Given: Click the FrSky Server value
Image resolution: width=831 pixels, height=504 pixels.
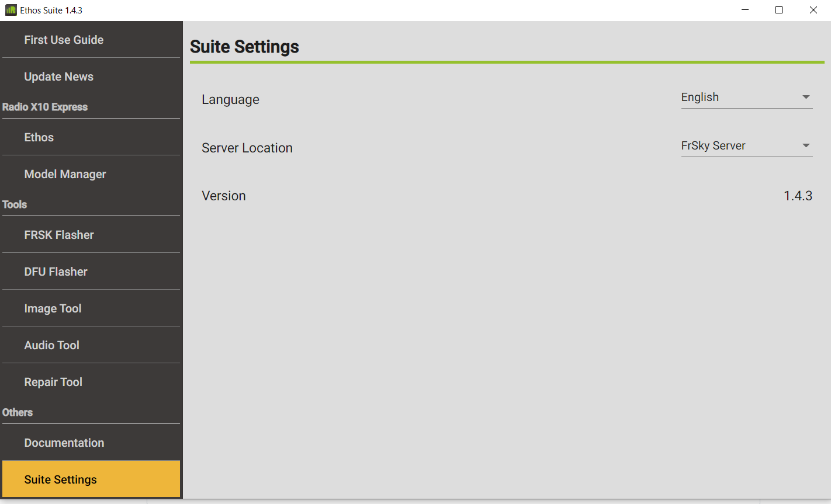Looking at the screenshot, I should click(714, 145).
